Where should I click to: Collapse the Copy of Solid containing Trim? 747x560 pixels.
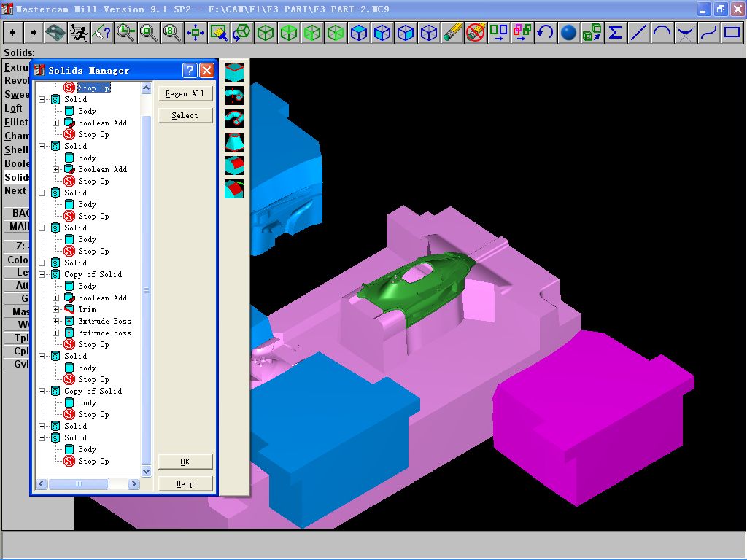pos(42,274)
